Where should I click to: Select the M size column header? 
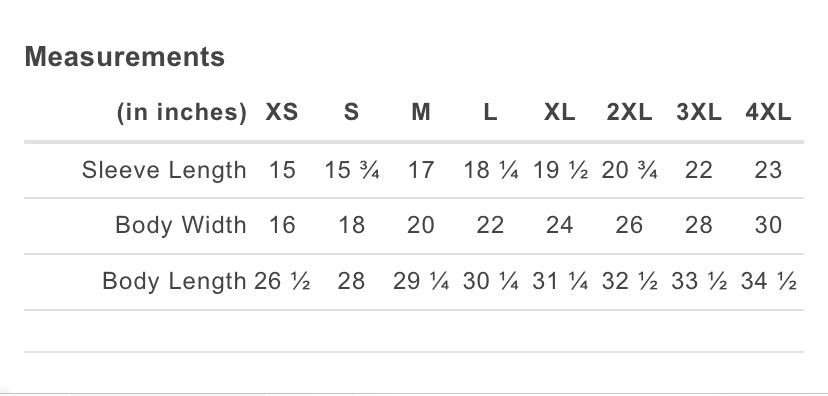421,112
